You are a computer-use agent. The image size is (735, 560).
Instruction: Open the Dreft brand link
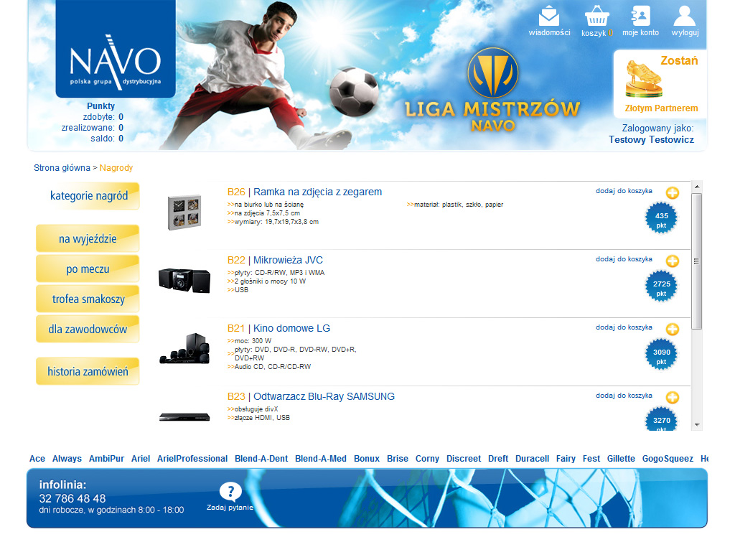(x=498, y=459)
